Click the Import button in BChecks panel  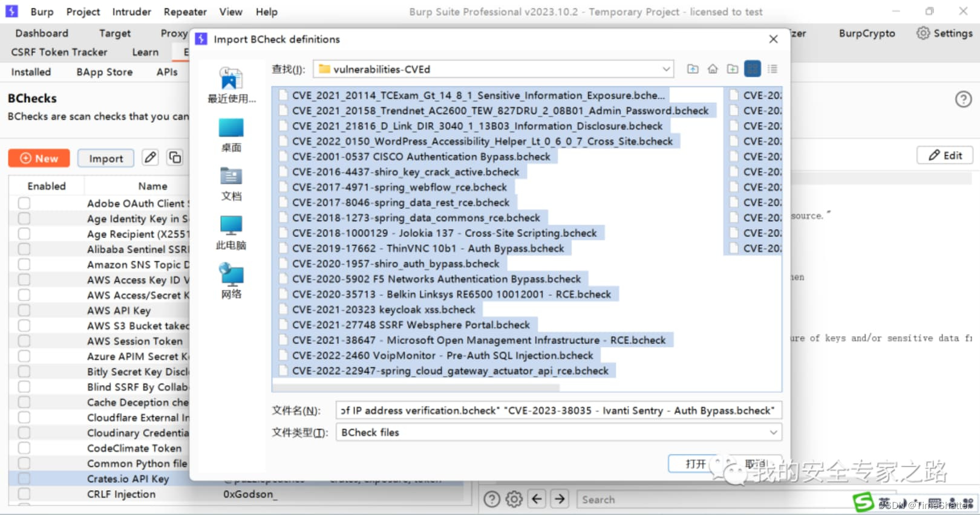(106, 158)
